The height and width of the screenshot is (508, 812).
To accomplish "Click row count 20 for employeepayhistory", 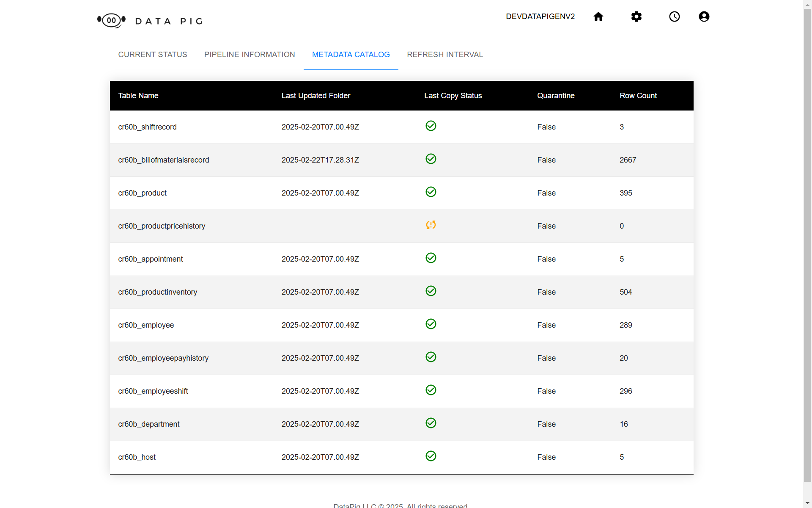I will (624, 358).
